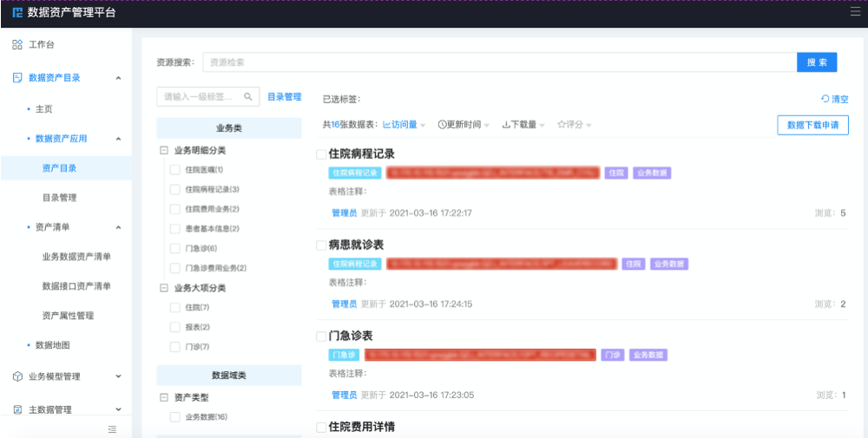Click the 更新时间 clock icon
The height and width of the screenshot is (438, 868).
[x=442, y=124]
